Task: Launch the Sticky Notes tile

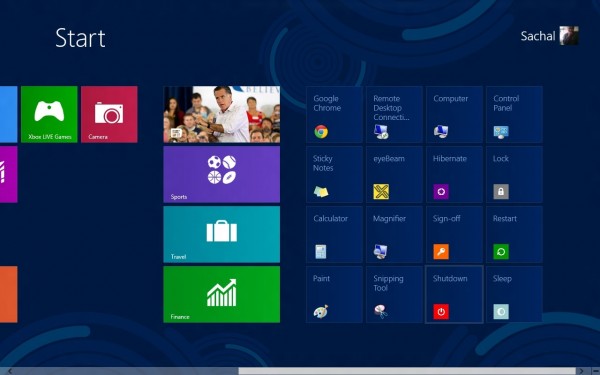Action: point(334,174)
